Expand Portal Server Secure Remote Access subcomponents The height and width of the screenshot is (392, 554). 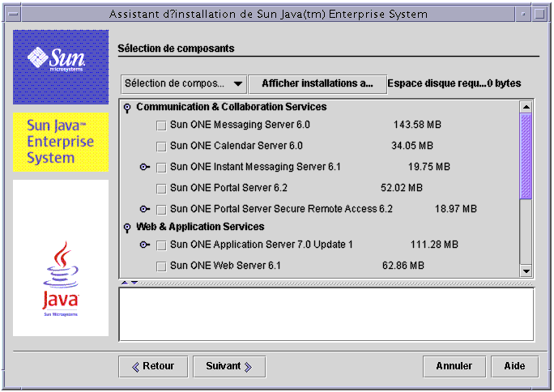(x=144, y=209)
